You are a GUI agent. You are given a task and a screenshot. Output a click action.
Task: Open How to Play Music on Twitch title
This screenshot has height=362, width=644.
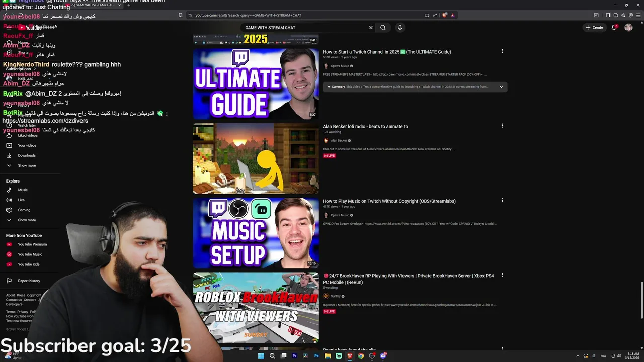389,201
